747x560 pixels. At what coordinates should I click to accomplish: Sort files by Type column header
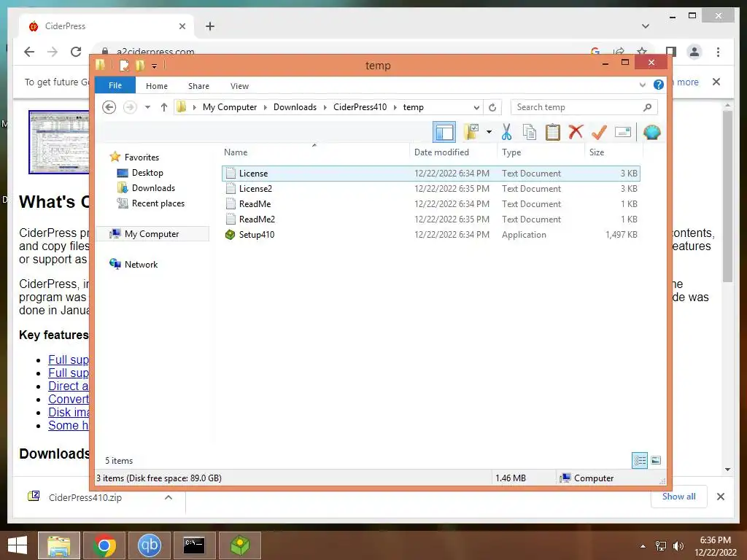click(541, 152)
